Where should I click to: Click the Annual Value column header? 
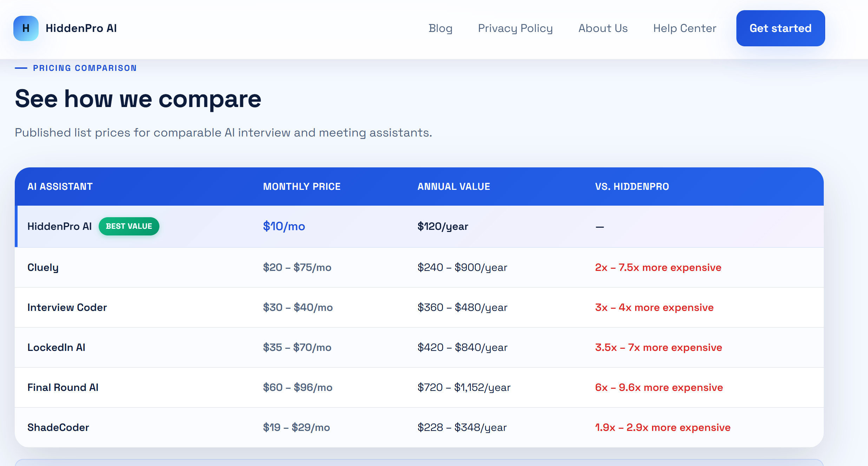454,187
